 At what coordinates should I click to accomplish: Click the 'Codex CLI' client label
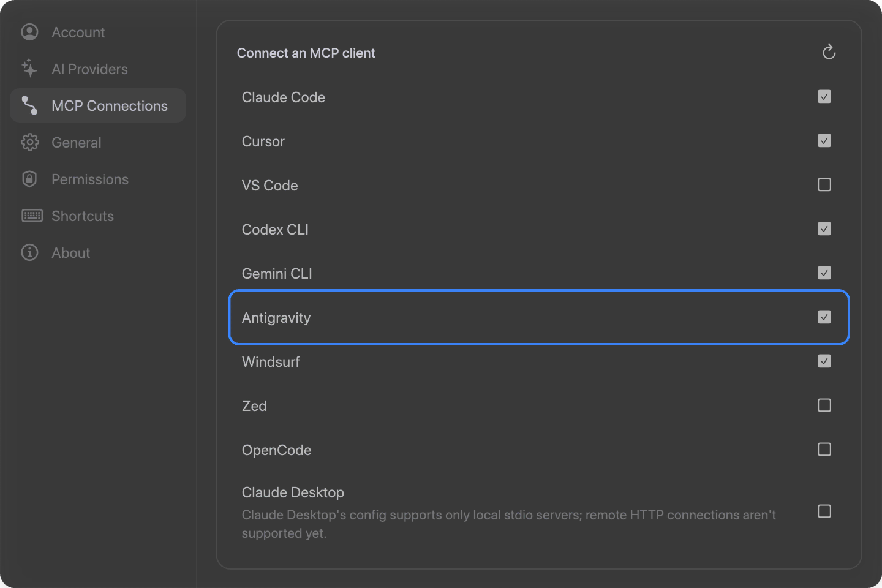pyautogui.click(x=275, y=230)
